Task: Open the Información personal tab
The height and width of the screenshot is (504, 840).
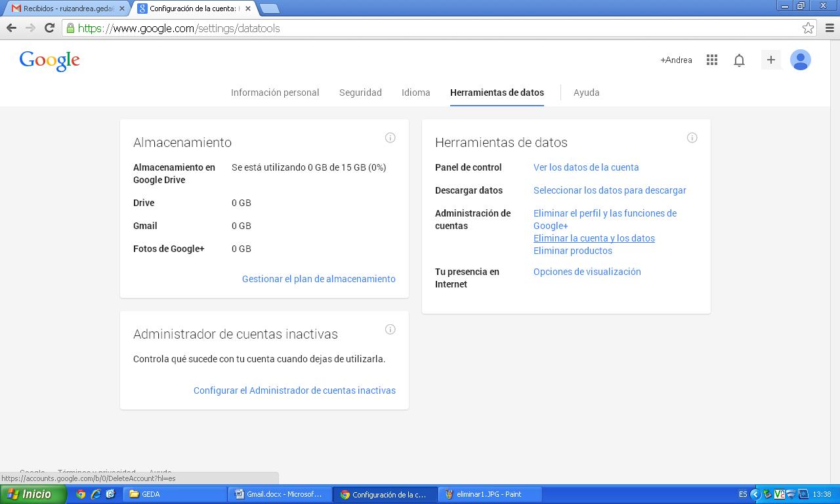Action: click(x=274, y=93)
